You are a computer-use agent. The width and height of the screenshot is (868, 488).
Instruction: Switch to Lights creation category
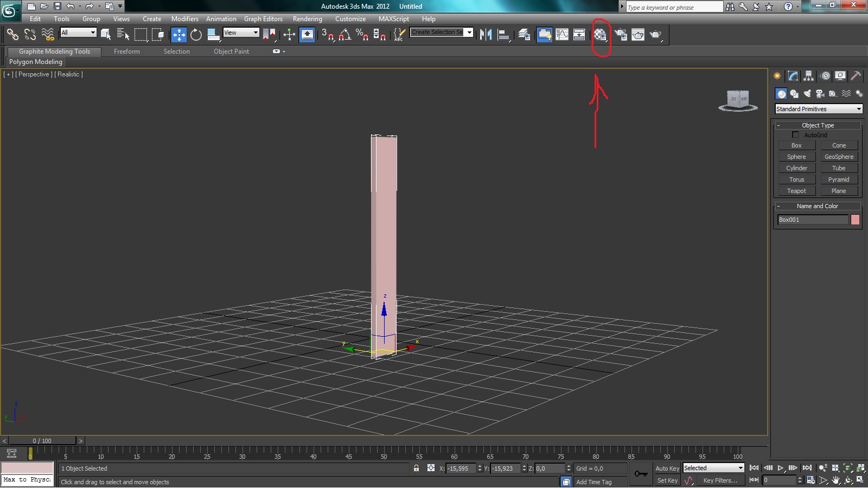coord(807,94)
